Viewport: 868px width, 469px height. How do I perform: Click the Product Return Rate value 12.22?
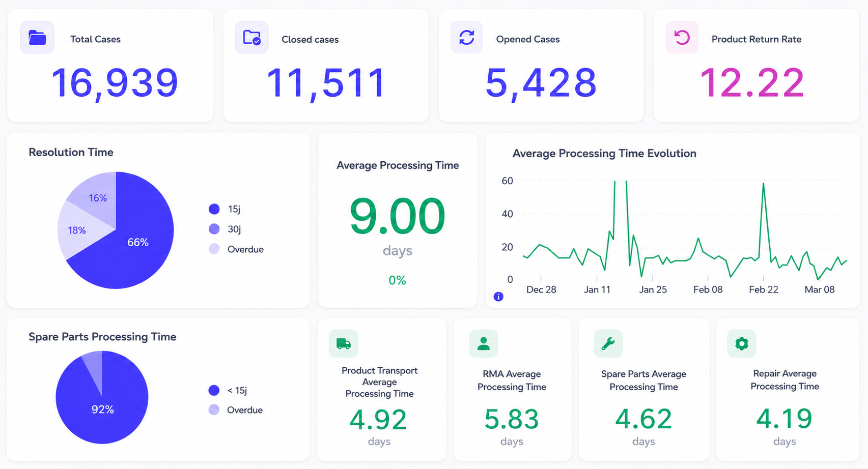coord(752,83)
